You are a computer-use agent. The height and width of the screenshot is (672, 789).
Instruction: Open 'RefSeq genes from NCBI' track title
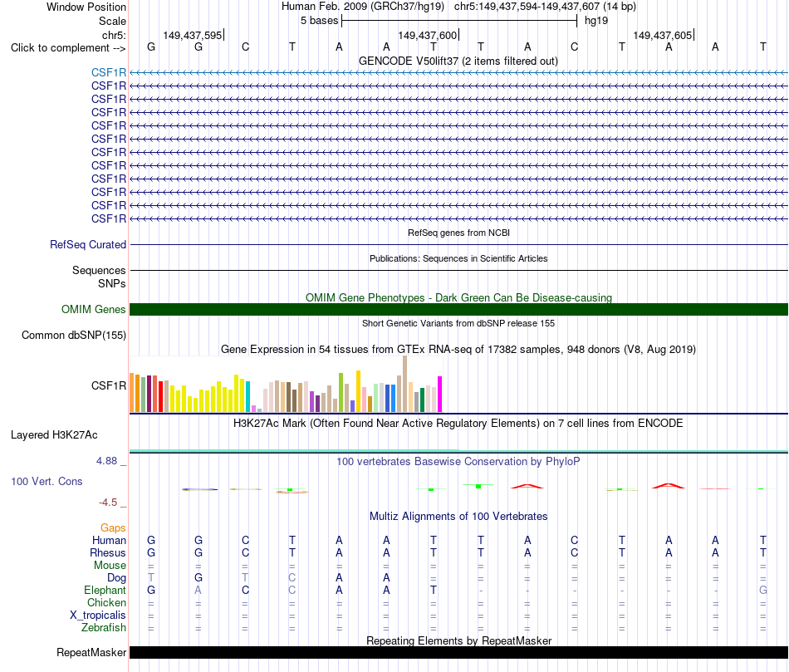click(458, 233)
